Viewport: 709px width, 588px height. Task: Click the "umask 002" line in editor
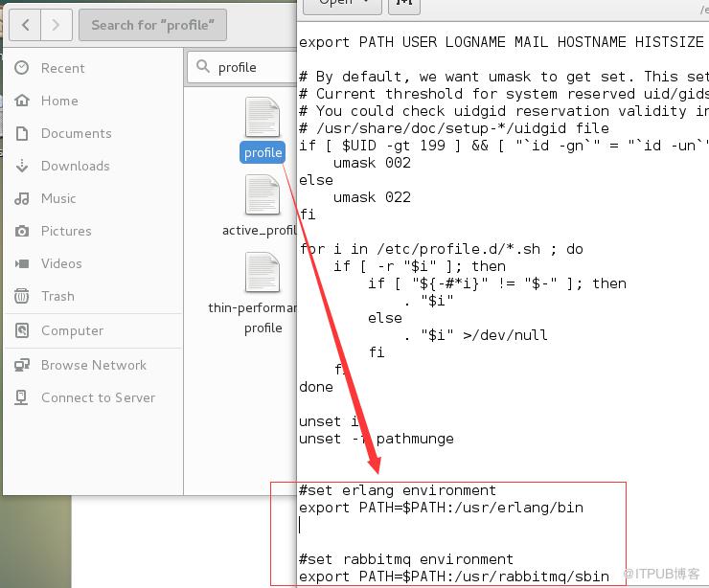(x=372, y=163)
